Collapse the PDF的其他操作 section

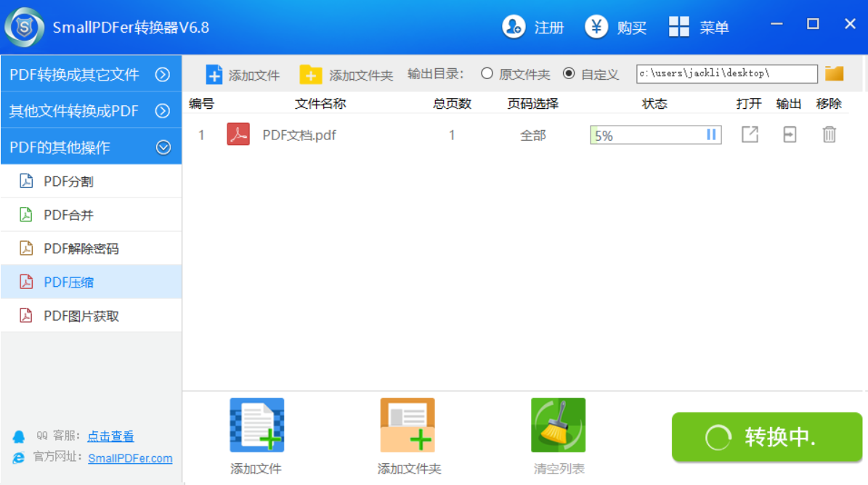(x=163, y=147)
